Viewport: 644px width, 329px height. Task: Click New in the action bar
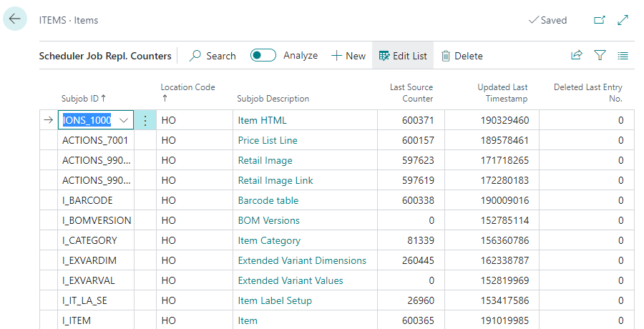(x=348, y=56)
